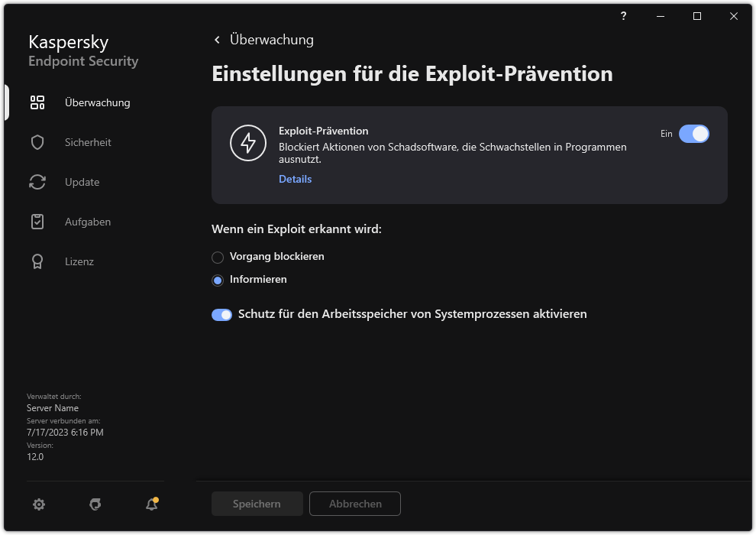Image resolution: width=756 pixels, height=535 pixels.
Task: Go back using the Überwachung chevron
Action: click(x=216, y=39)
